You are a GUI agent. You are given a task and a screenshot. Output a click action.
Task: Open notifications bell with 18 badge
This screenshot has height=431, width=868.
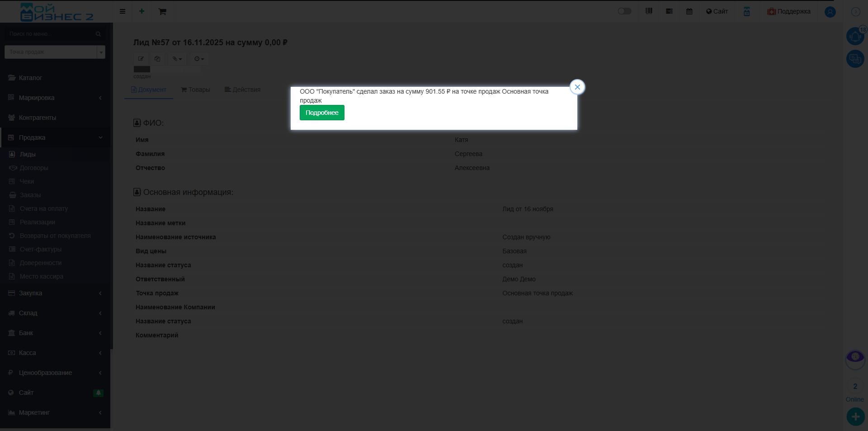(855, 36)
